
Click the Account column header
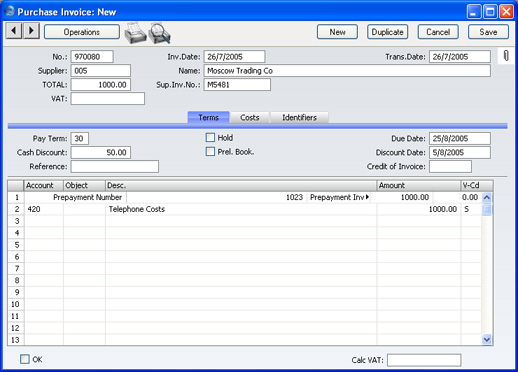click(x=44, y=185)
